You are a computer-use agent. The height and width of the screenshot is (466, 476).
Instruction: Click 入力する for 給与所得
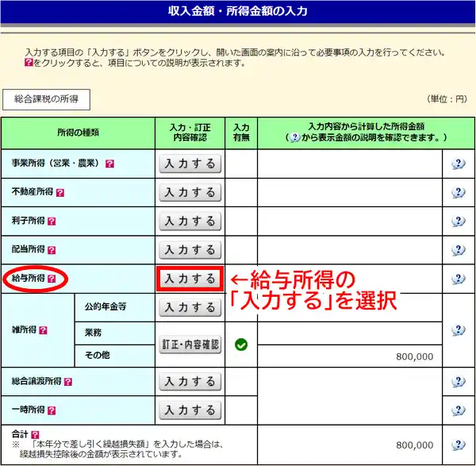190,279
